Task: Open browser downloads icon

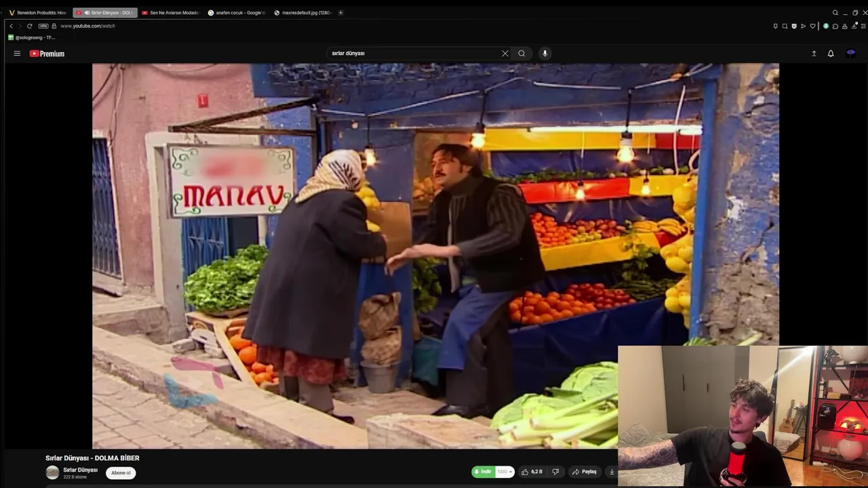Action: (854, 26)
